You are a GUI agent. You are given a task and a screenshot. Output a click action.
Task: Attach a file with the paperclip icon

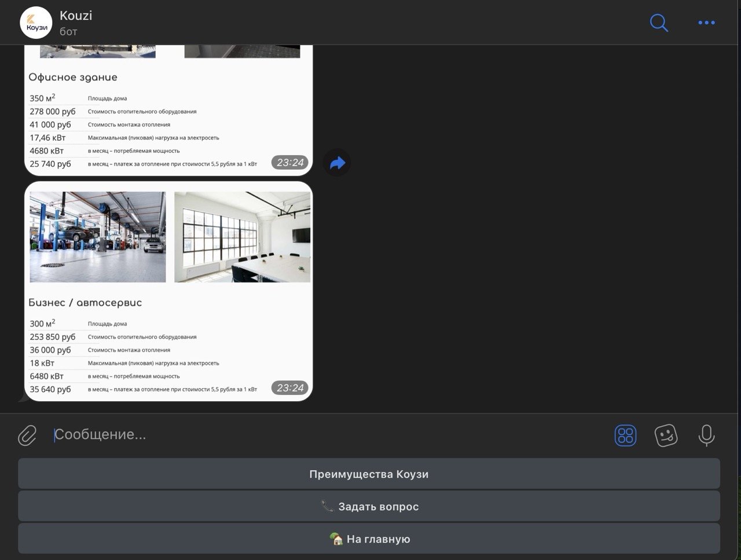click(27, 435)
